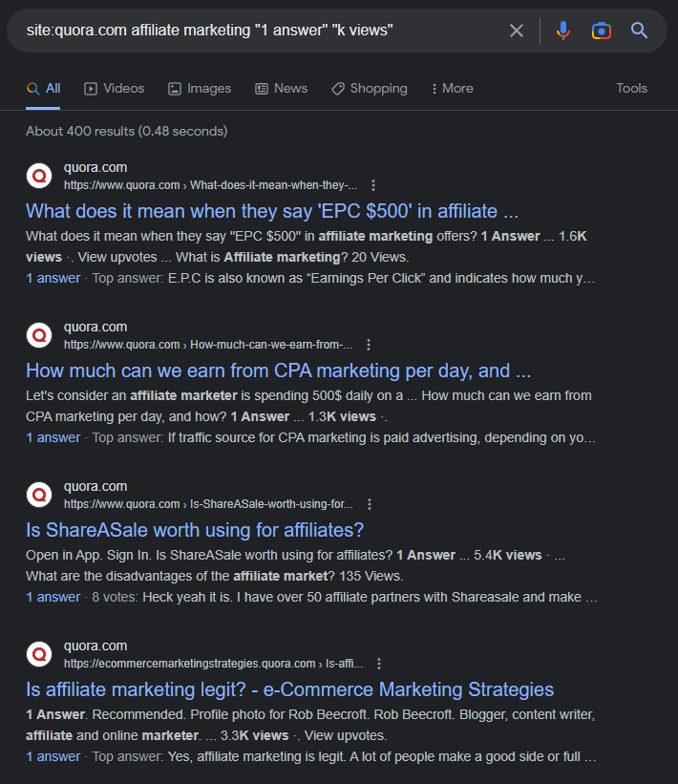
Task: Switch to the Videos tab
Action: [x=114, y=89]
